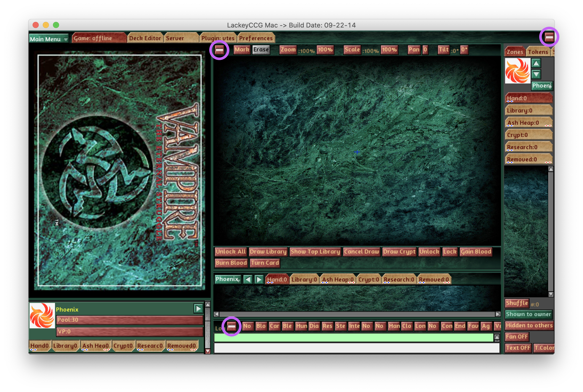The height and width of the screenshot is (392, 583).
Task: Click the right arrow next to the Phoenix hand dropdown
Action: click(x=259, y=280)
